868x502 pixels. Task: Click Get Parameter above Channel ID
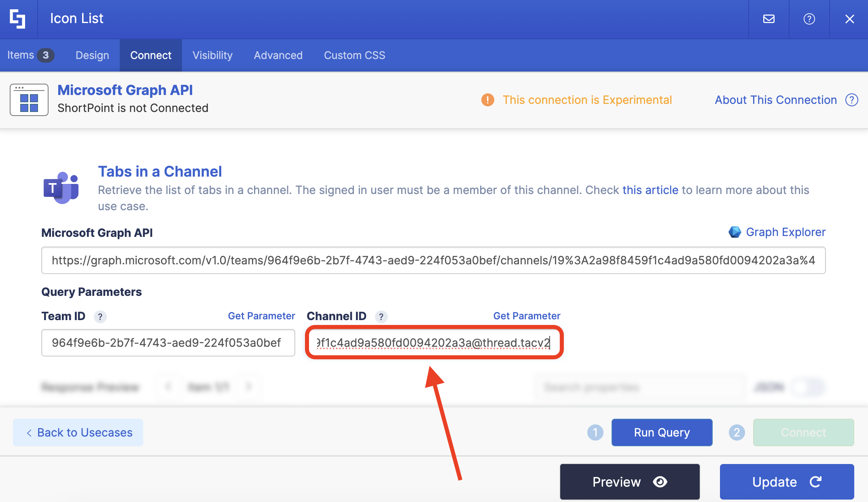[526, 316]
